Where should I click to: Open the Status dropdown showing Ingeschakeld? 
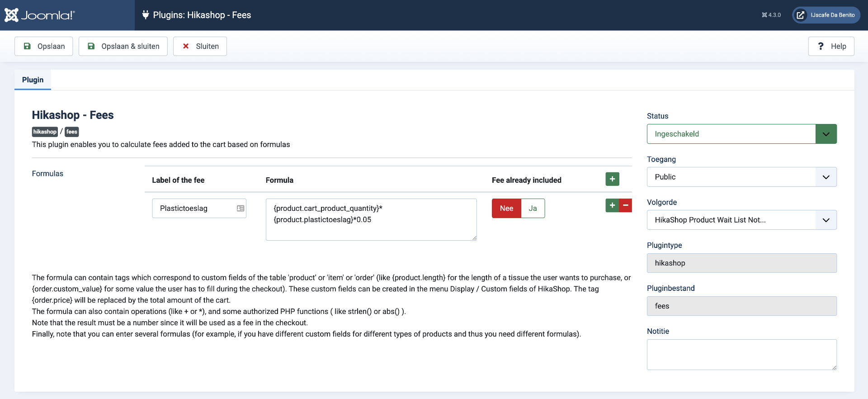click(x=741, y=134)
